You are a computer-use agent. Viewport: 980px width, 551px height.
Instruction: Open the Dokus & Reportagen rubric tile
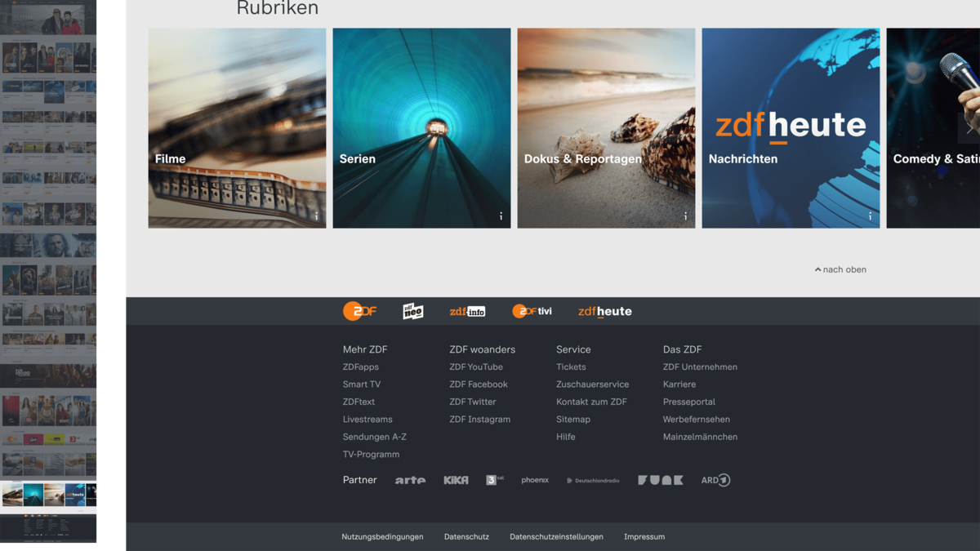(606, 127)
